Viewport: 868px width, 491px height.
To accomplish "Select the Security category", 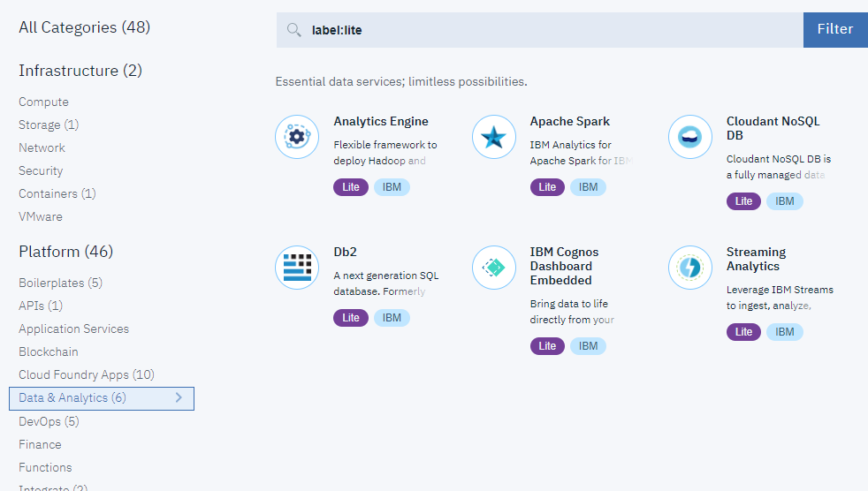I will point(41,170).
